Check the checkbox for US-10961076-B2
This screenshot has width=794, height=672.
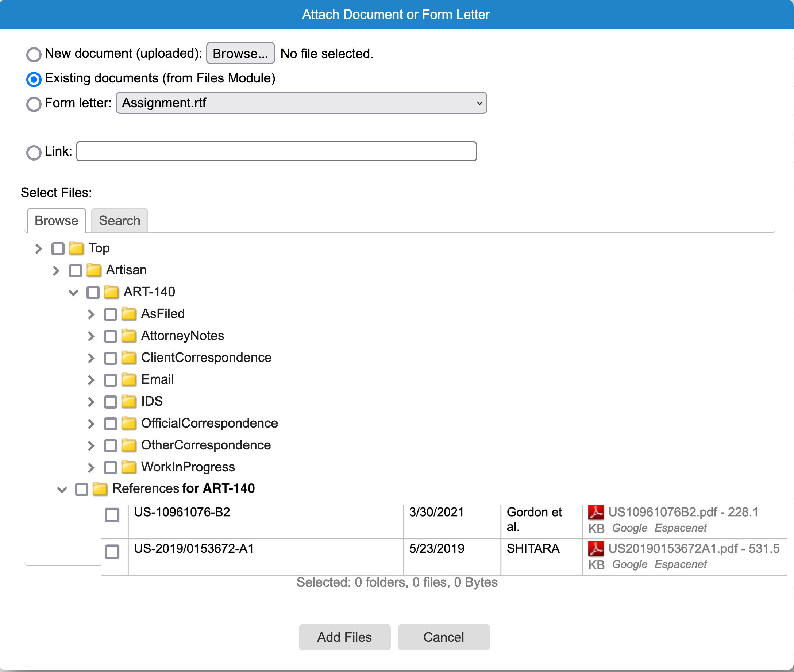tap(112, 515)
